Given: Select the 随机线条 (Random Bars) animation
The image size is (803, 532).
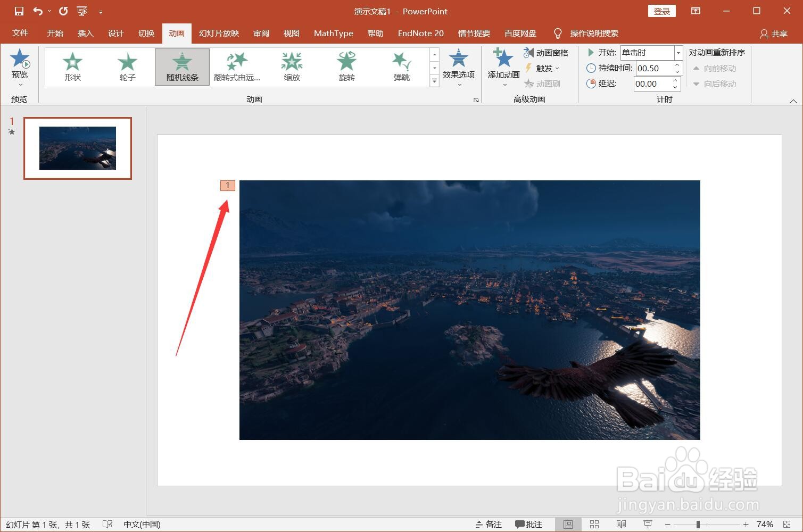Looking at the screenshot, I should [183, 66].
